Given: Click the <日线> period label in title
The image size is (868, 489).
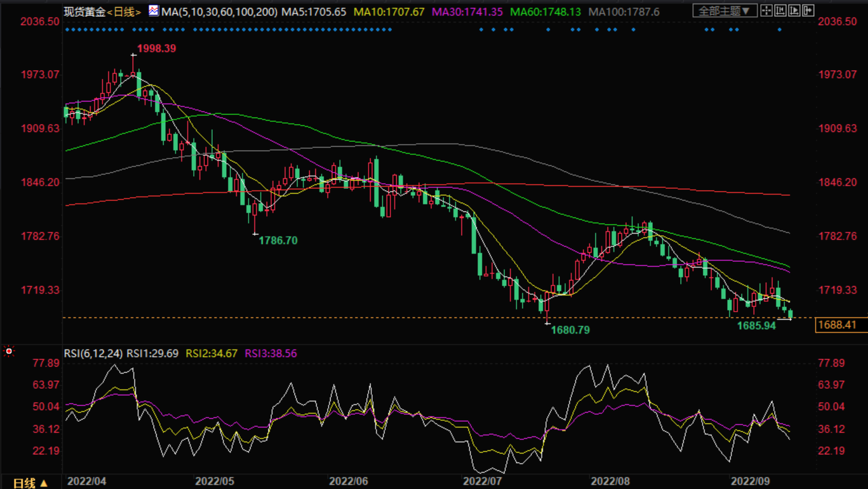Looking at the screenshot, I should point(124,12).
